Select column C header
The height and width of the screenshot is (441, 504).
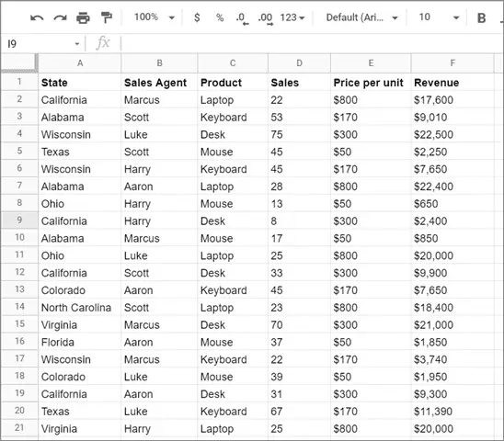[x=233, y=63]
